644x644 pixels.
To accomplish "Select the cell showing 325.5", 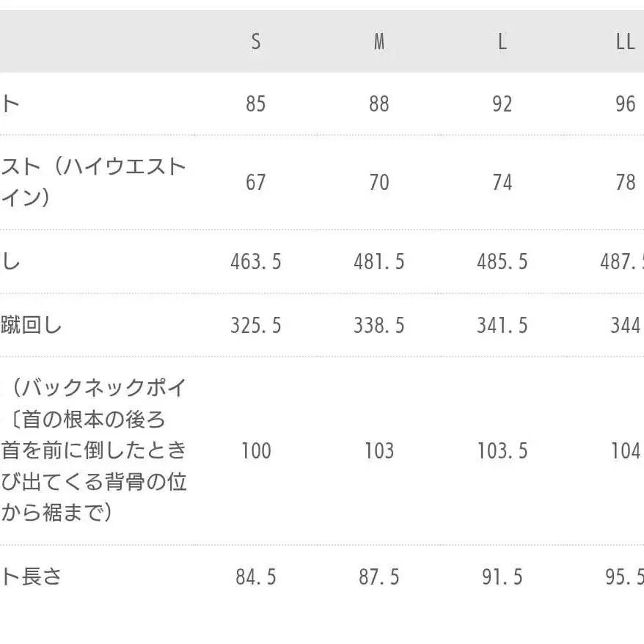I will click(255, 325).
